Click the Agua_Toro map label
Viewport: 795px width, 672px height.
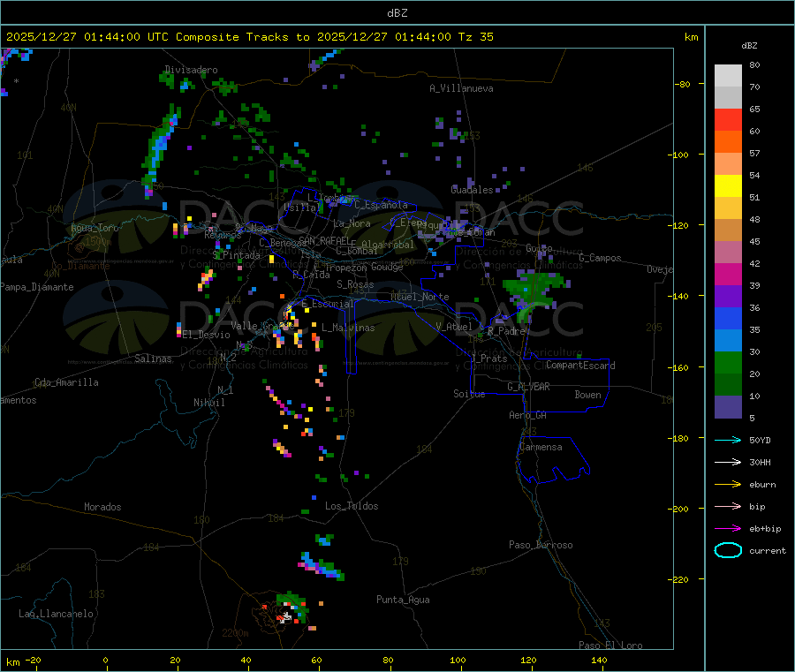coord(95,228)
